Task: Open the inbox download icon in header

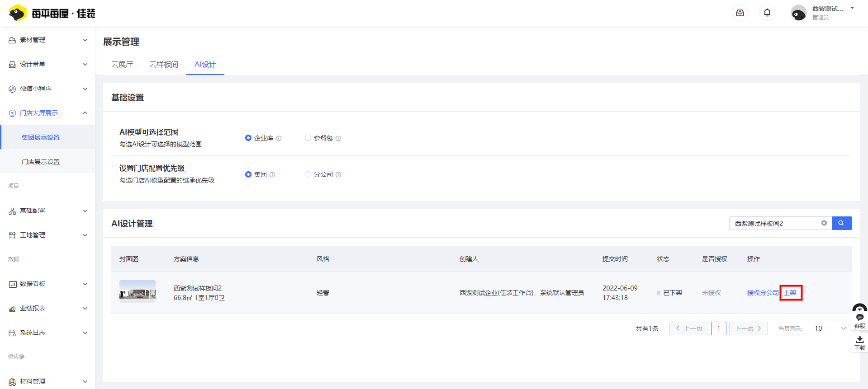Action: (740, 13)
